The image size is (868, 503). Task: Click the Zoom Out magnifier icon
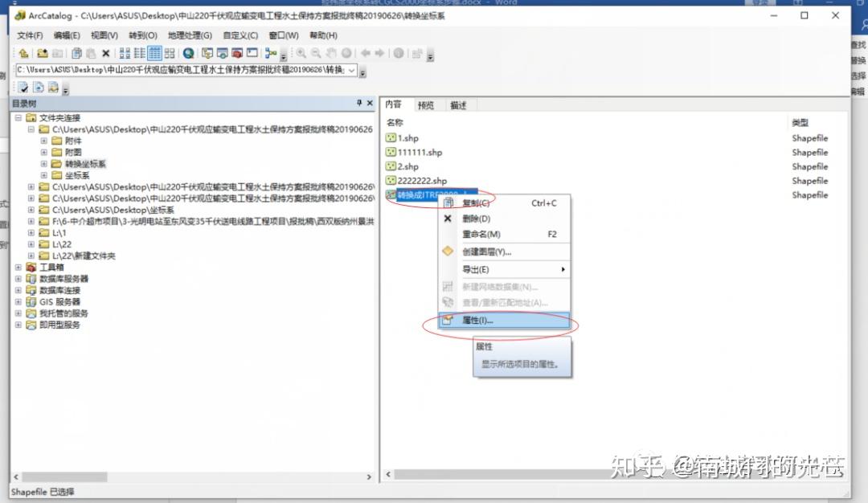(x=316, y=53)
